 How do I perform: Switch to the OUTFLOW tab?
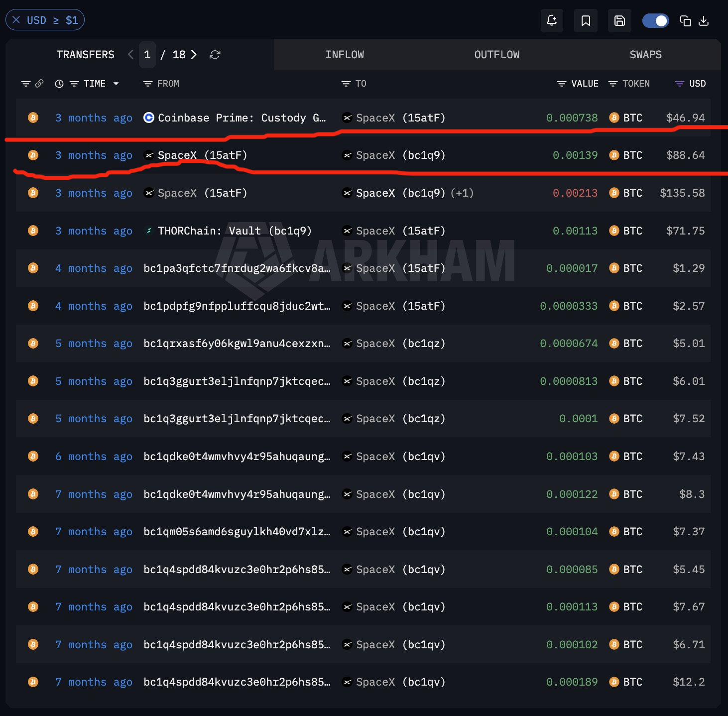coord(496,55)
